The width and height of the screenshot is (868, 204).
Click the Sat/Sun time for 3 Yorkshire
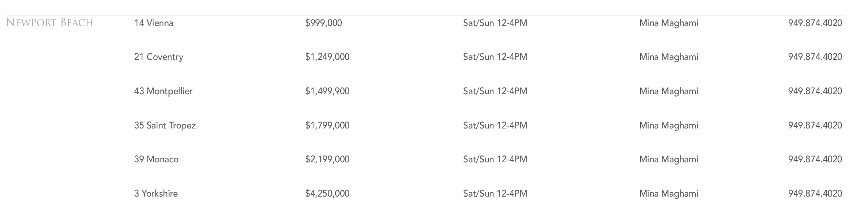pos(495,193)
